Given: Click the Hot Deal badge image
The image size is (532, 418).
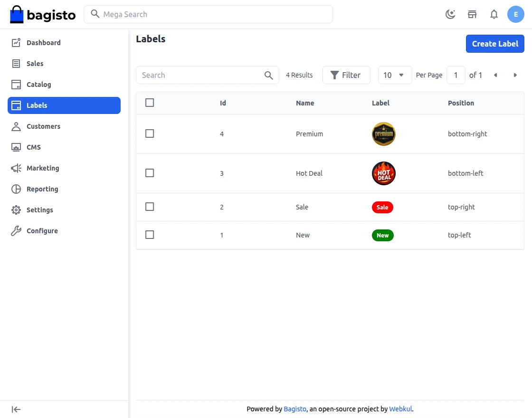Looking at the screenshot, I should tap(384, 173).
